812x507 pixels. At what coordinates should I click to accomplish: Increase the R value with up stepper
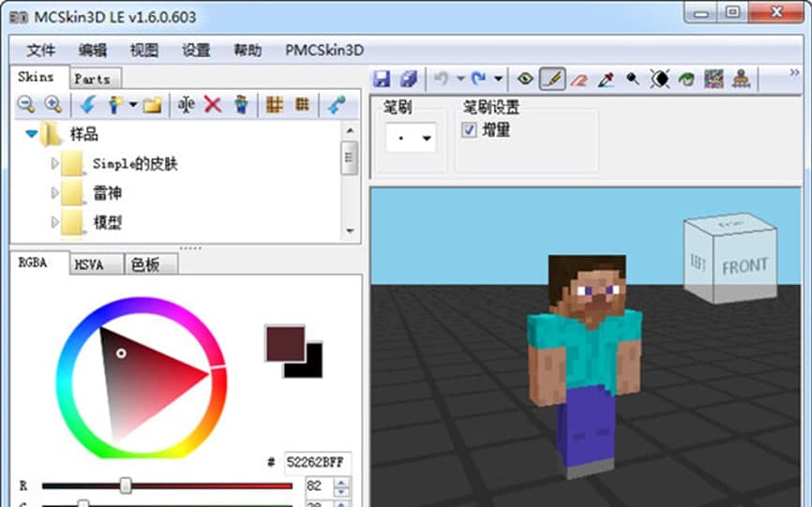tap(341, 482)
